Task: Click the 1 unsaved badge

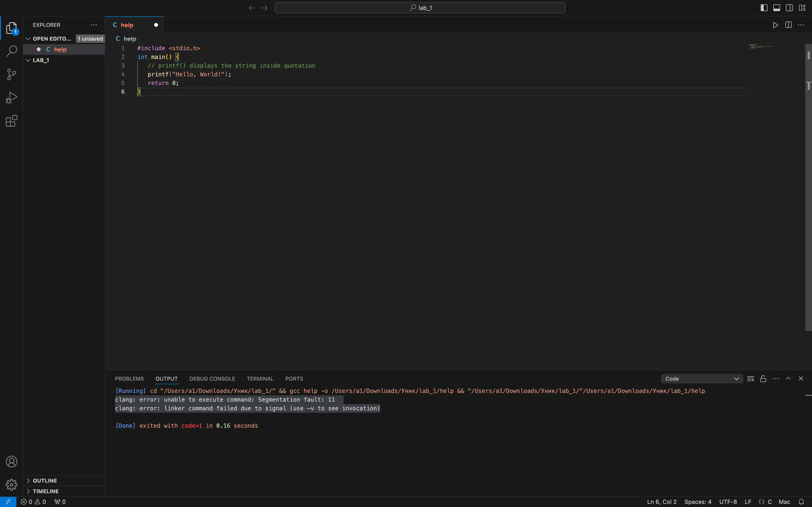Action: point(90,39)
